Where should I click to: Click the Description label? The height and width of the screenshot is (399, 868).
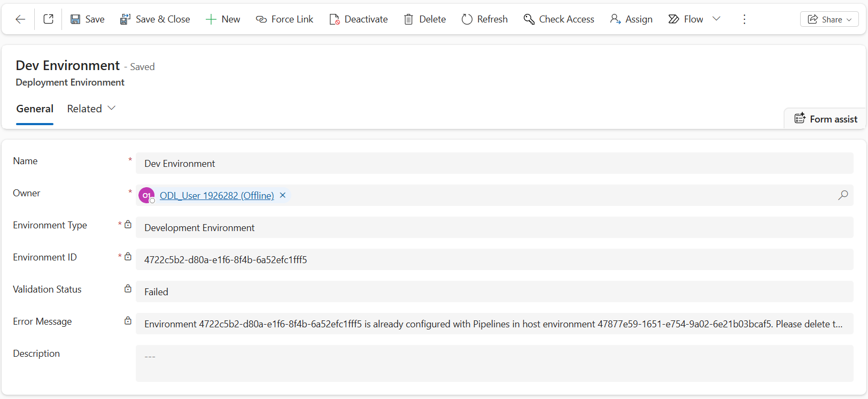tap(36, 354)
